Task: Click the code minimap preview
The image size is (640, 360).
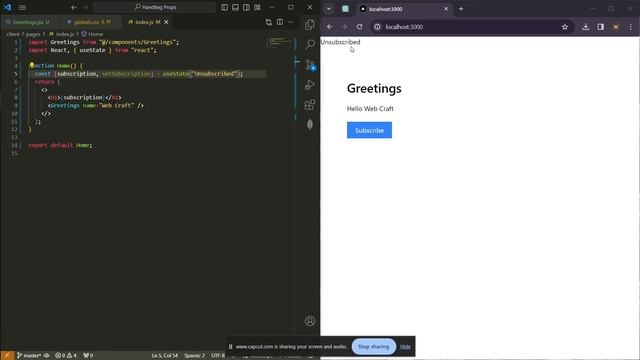Action: point(279,42)
